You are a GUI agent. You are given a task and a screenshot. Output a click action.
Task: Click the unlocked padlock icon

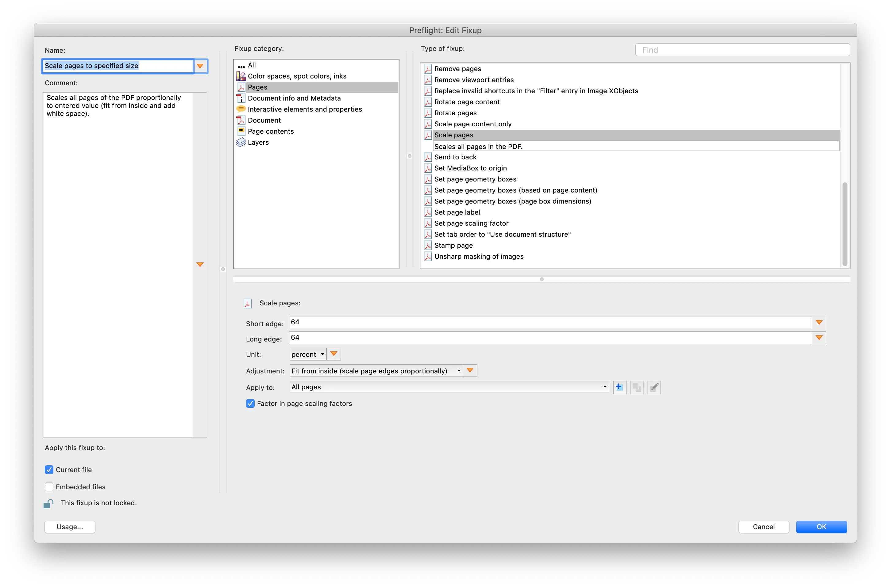pos(48,503)
